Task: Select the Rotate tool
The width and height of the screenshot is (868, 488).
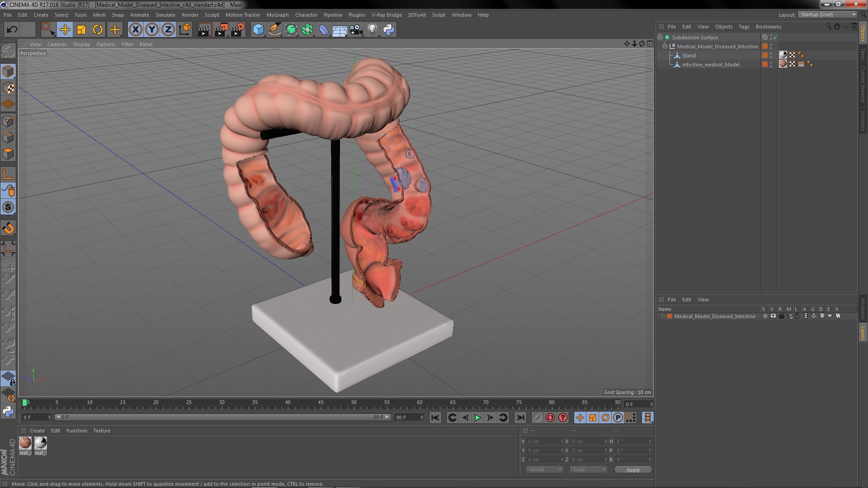Action: (x=98, y=30)
